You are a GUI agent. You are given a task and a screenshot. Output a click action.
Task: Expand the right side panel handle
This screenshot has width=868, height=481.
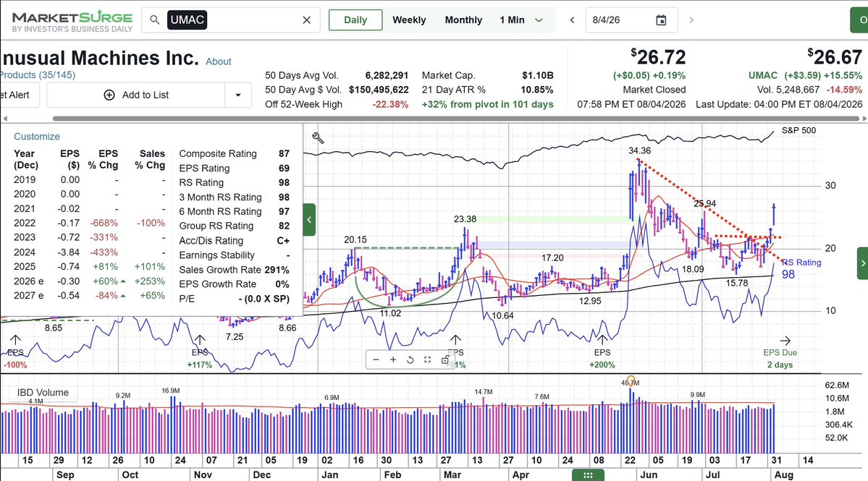(862, 263)
